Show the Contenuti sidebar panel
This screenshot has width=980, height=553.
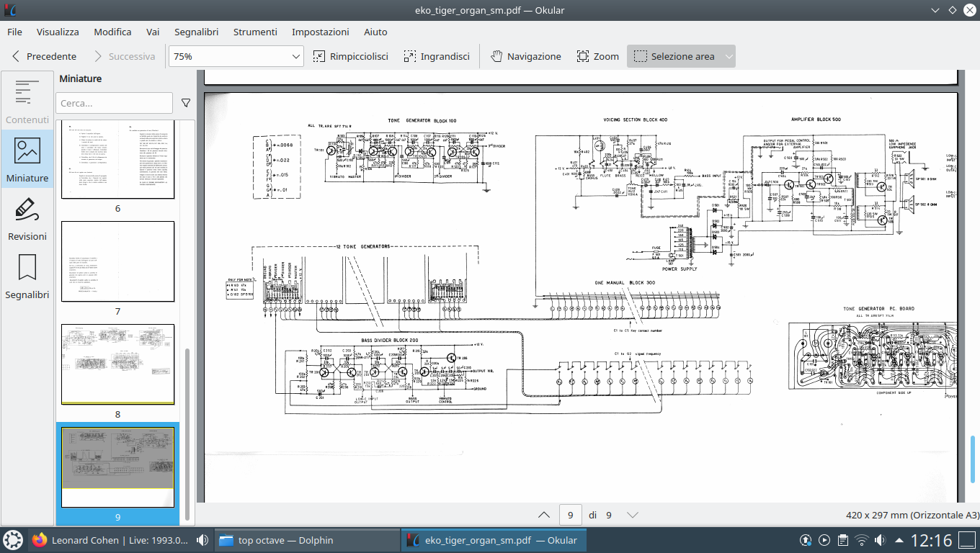coord(27,101)
